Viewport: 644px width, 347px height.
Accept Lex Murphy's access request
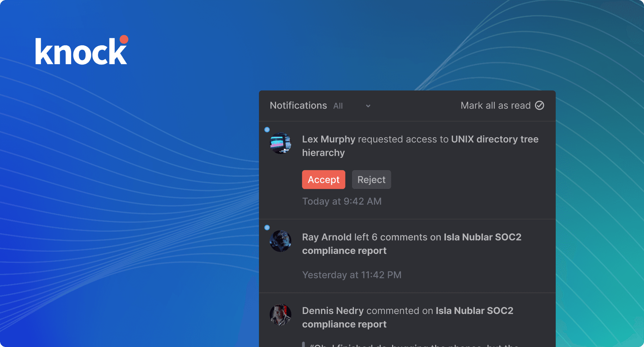click(x=323, y=180)
